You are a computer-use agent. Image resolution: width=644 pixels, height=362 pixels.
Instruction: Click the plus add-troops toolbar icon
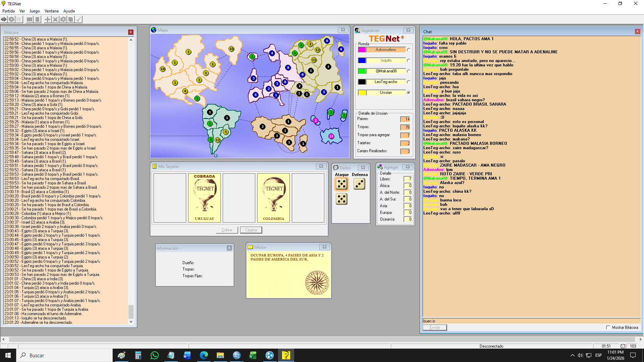click(48, 19)
